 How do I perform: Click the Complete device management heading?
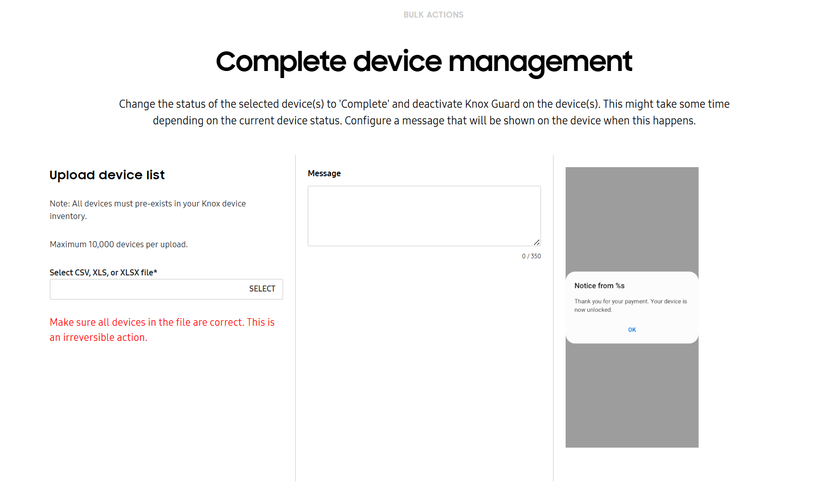point(424,61)
